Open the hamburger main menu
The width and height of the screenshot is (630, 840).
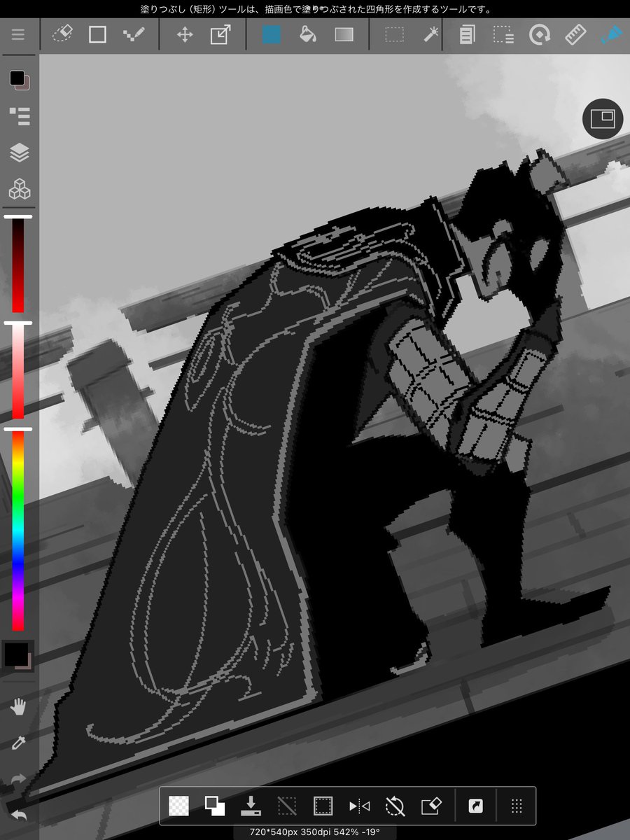[x=18, y=34]
